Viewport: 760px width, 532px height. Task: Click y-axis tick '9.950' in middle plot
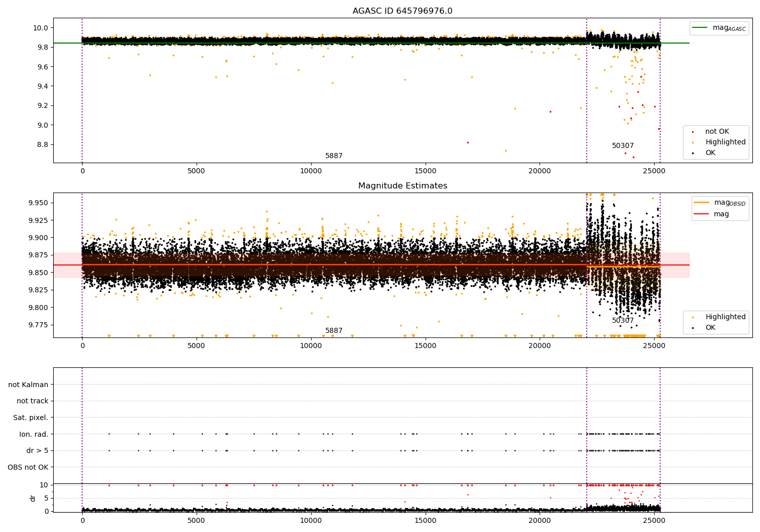tap(39, 203)
